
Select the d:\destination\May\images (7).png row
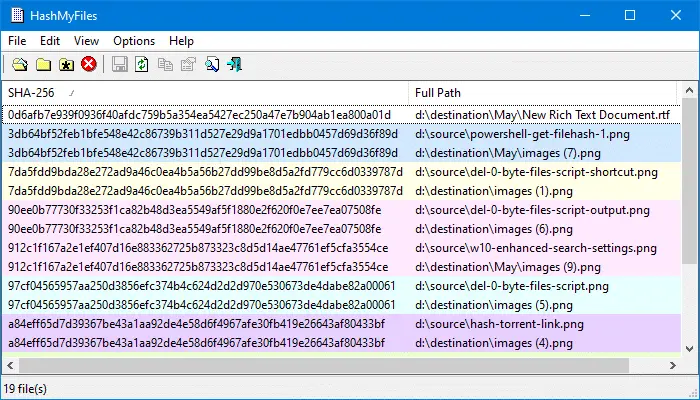click(x=342, y=153)
